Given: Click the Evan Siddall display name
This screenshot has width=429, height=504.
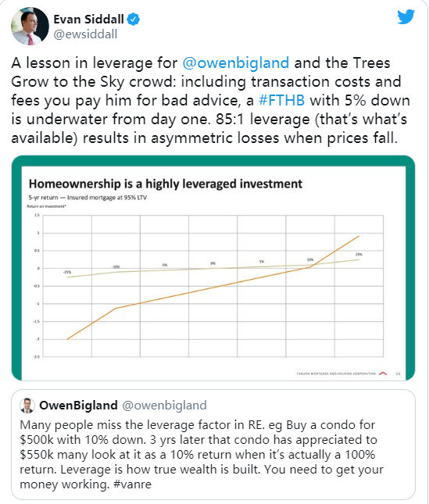Looking at the screenshot, I should 89,20.
